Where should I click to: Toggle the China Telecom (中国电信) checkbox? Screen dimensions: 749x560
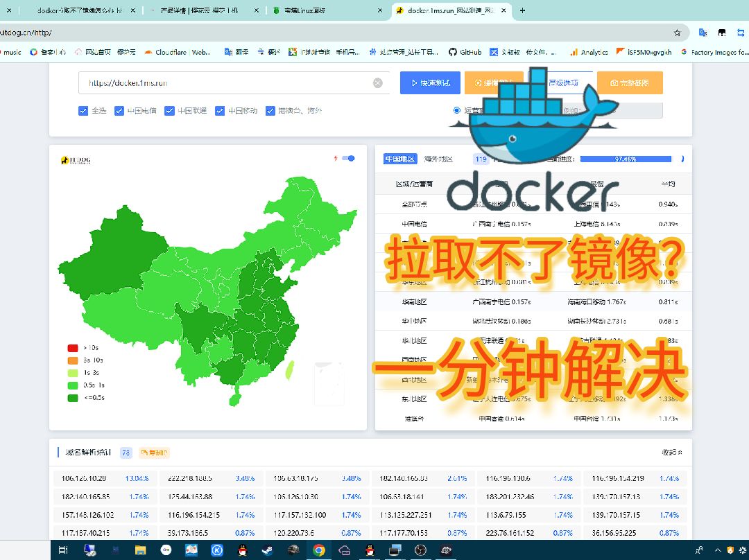(x=119, y=111)
